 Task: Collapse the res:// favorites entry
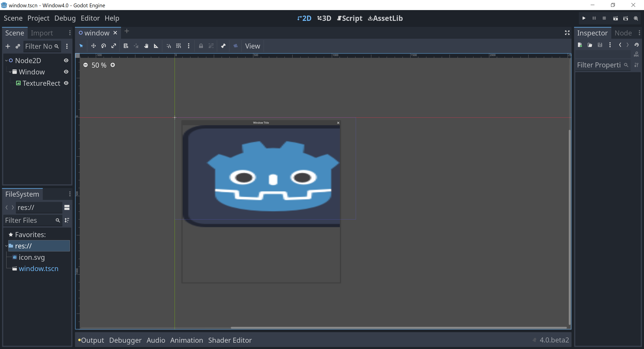pyautogui.click(x=6, y=246)
